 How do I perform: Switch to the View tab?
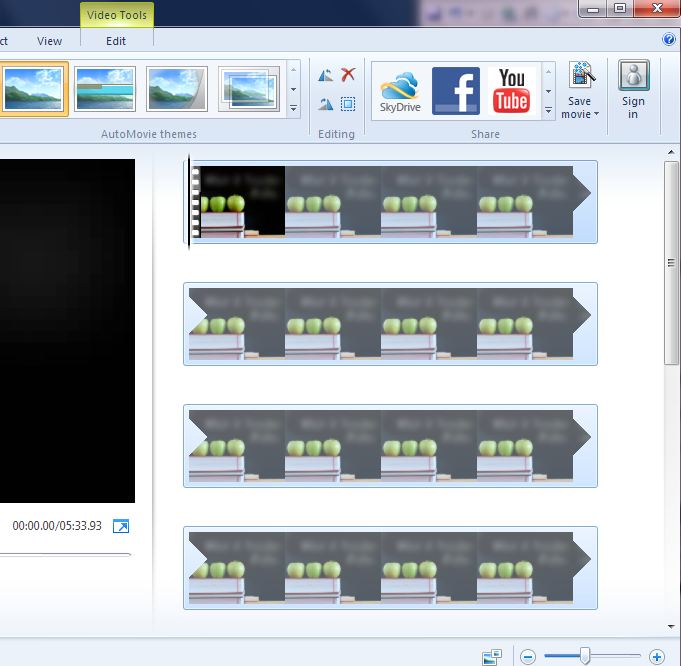[x=49, y=41]
